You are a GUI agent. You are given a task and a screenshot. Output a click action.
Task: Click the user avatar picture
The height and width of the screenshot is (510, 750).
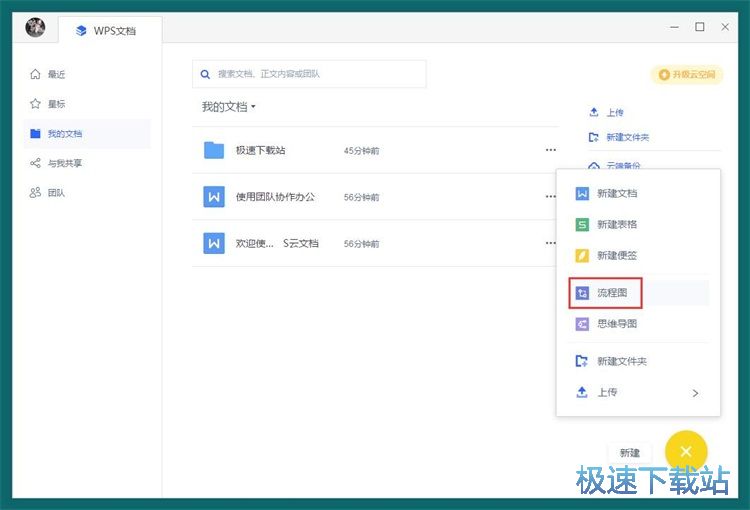(35, 27)
